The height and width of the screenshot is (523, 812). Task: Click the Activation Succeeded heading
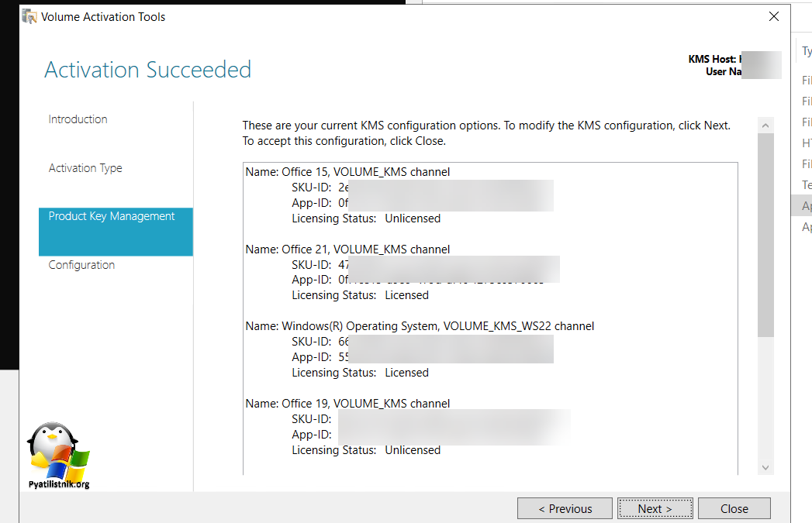147,70
